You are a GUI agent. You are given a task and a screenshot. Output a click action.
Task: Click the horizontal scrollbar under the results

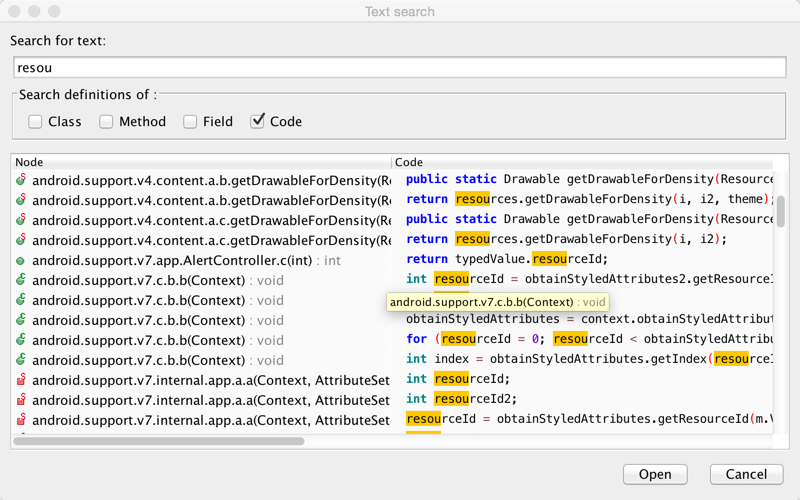tap(160, 440)
